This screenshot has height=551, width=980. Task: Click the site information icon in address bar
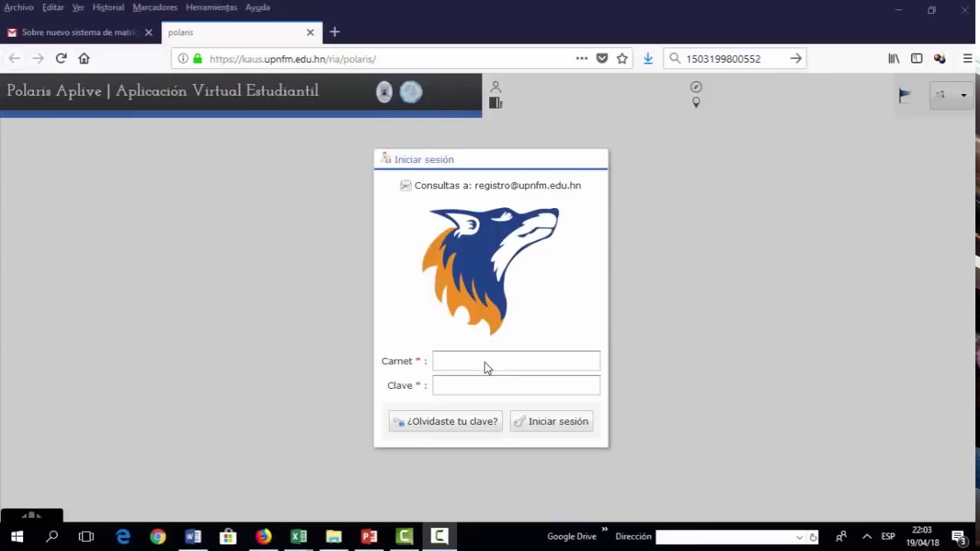183,58
